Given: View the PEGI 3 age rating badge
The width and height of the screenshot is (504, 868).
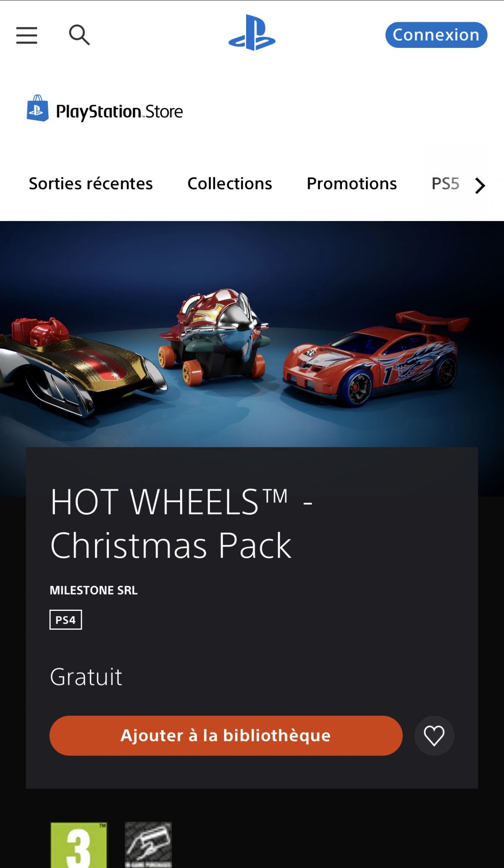Looking at the screenshot, I should [79, 845].
